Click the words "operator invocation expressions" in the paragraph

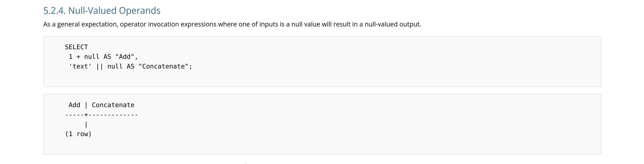168,24
